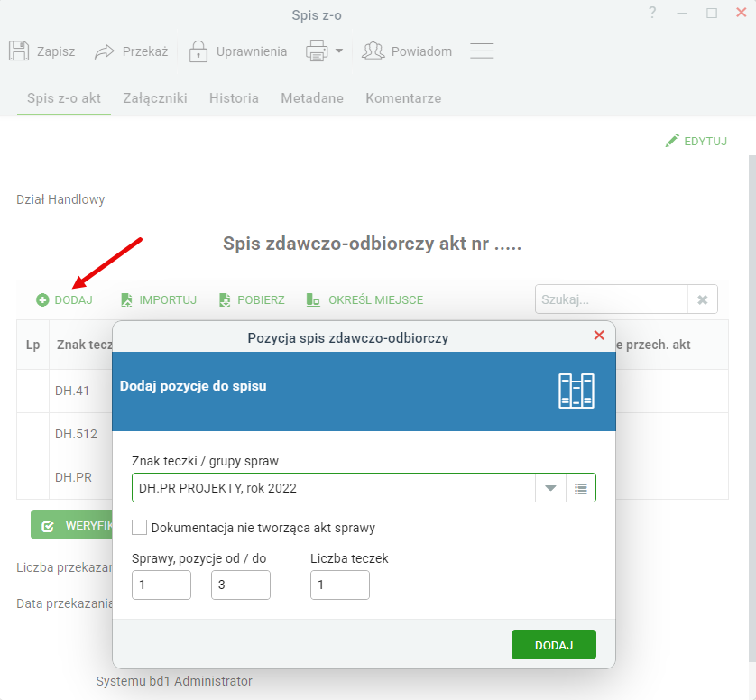The width and height of the screenshot is (756, 700).
Task: Click the Uprawnienia toolbar label
Action: click(251, 51)
